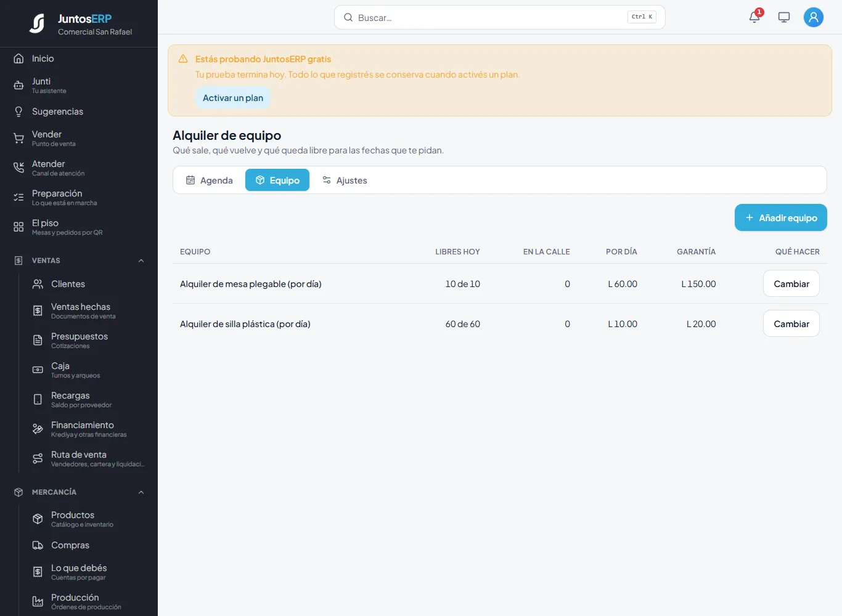The height and width of the screenshot is (616, 842).
Task: Click Añadir equipo button
Action: 781,217
